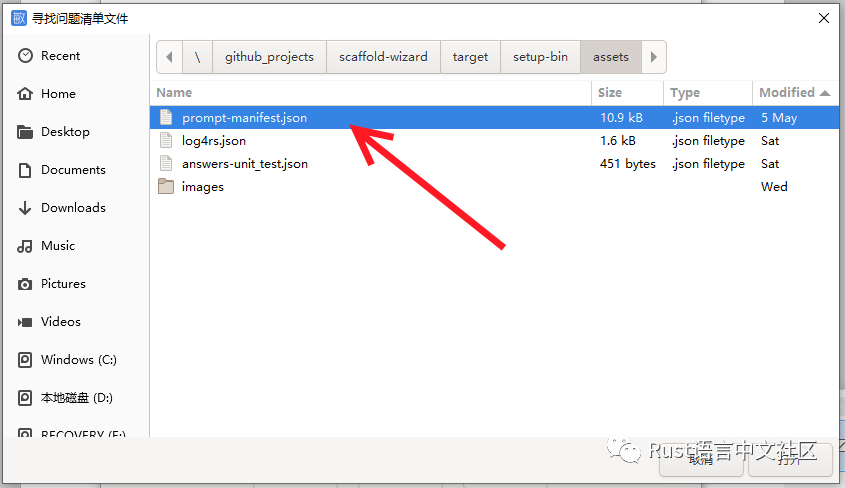Select answers-unit_test.json file
This screenshot has height=488, width=845.
pos(495,164)
